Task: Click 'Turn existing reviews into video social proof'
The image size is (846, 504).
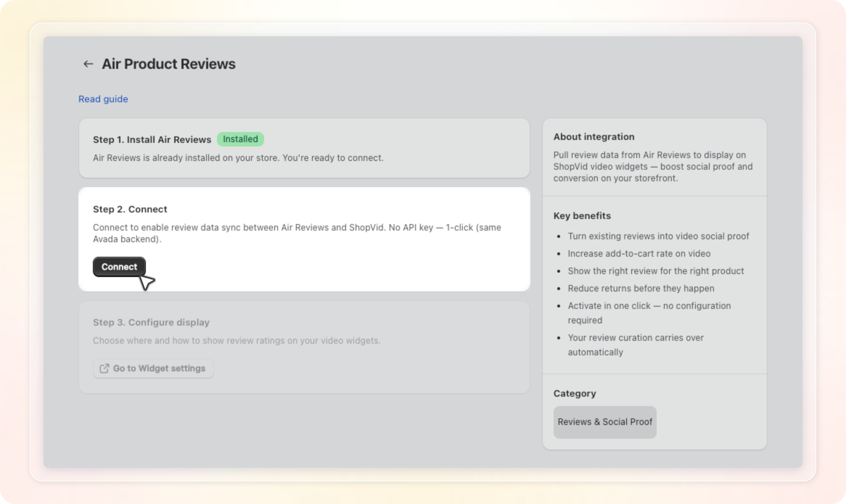Action: [x=658, y=236]
